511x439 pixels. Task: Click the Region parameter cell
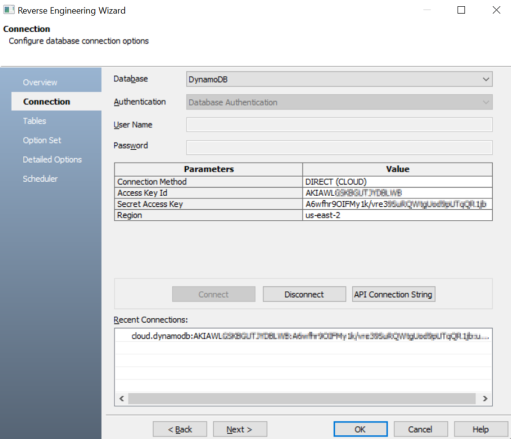(208, 215)
